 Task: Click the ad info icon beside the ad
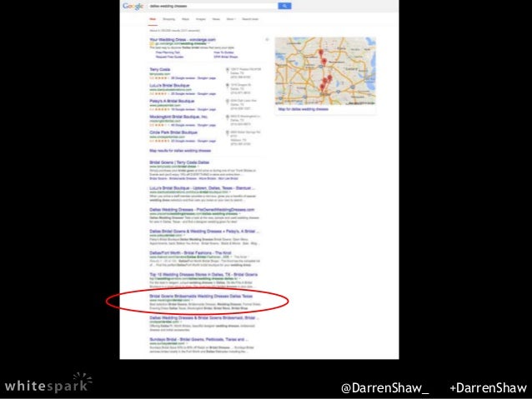pos(267,40)
